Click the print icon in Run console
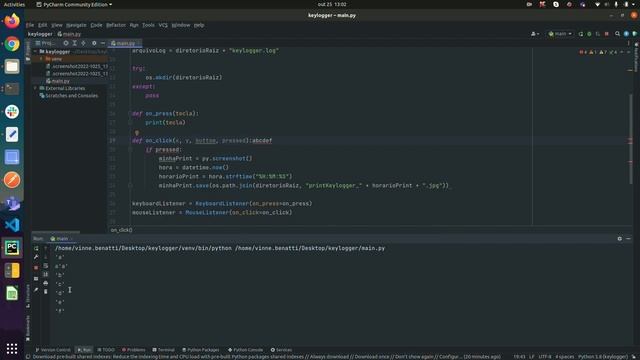 [46, 283]
